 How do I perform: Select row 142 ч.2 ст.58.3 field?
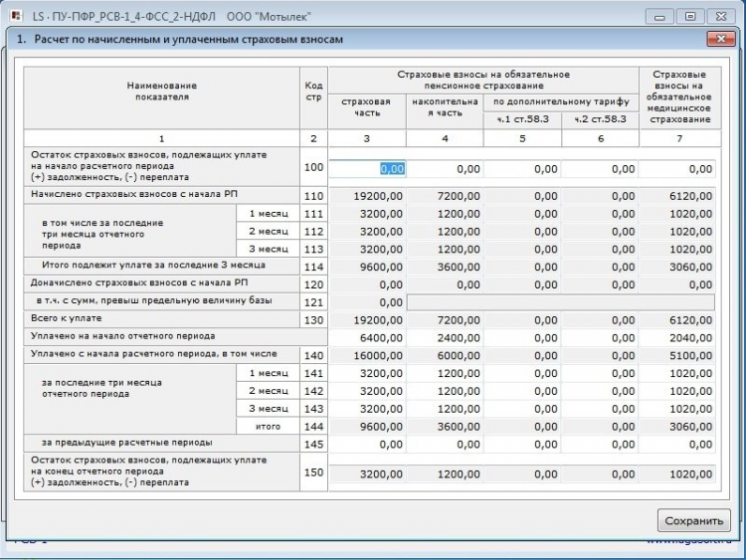(x=600, y=391)
